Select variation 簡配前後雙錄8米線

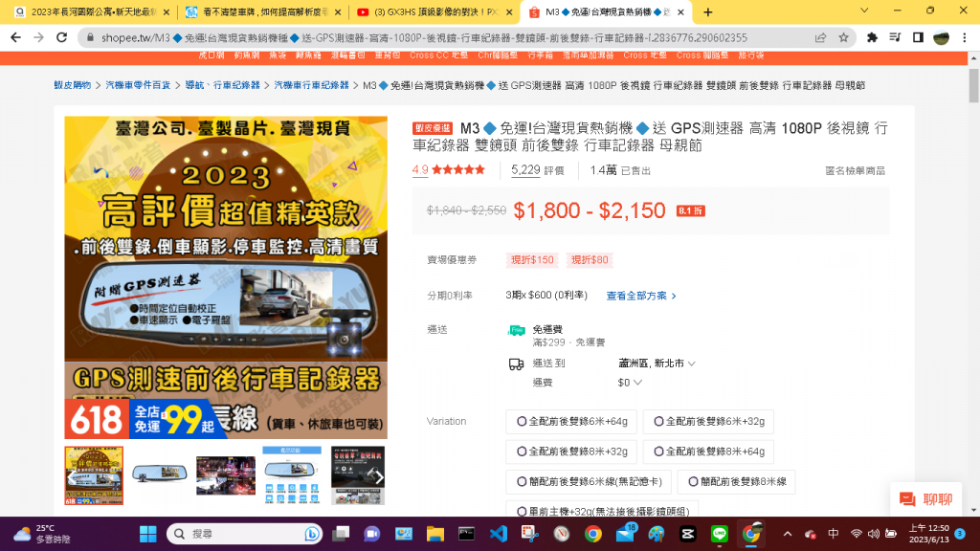(x=736, y=482)
